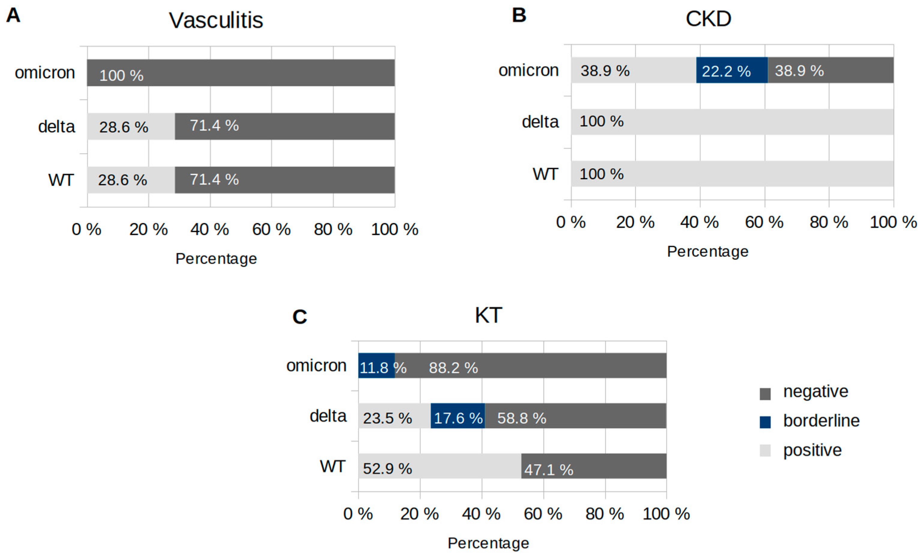Click the 11.8 % borderline segment in KT
Image resolution: width=924 pixels, height=560 pixels.
(x=377, y=366)
